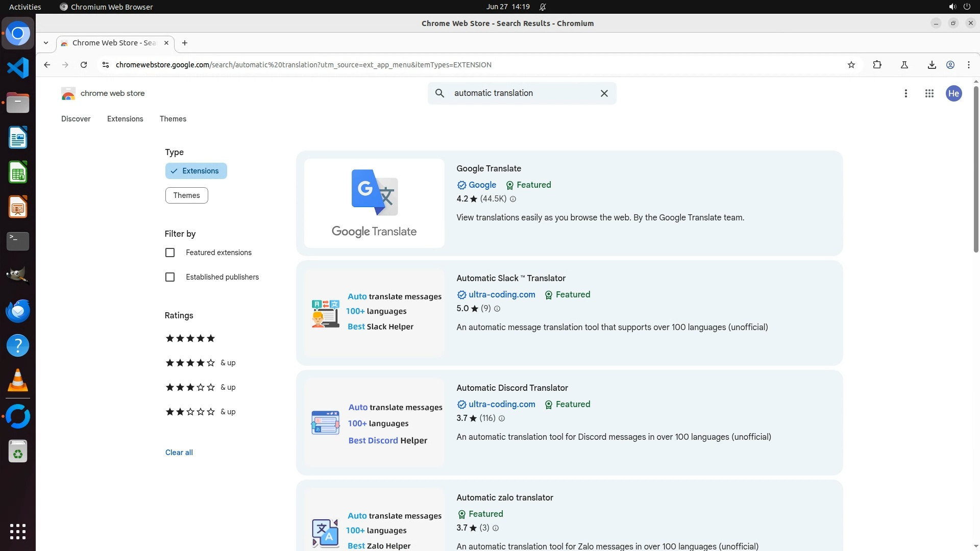The width and height of the screenshot is (980, 551).
Task: Open the Chrome Labs flask icon
Action: pyautogui.click(x=904, y=65)
